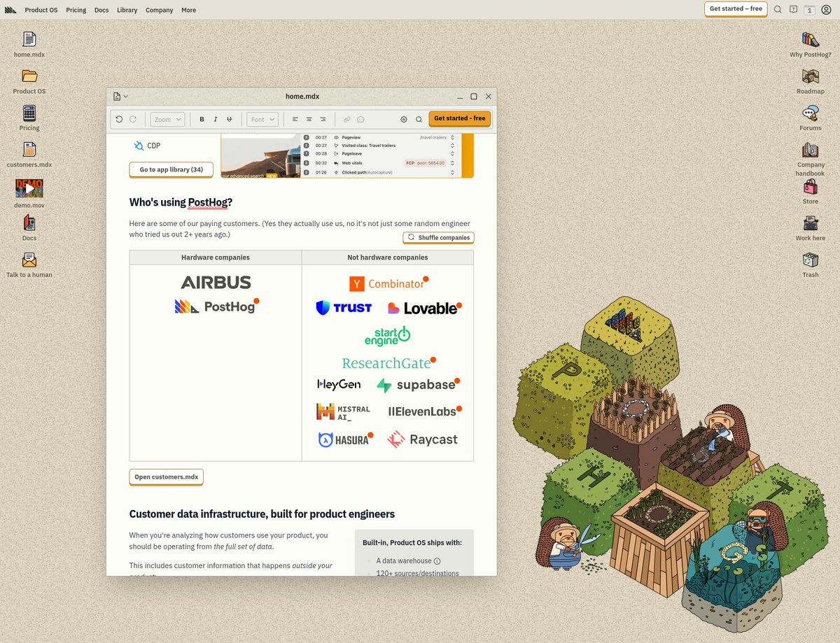Open the Zoom dropdown in editor toolbar
The width and height of the screenshot is (840, 643).
167,120
